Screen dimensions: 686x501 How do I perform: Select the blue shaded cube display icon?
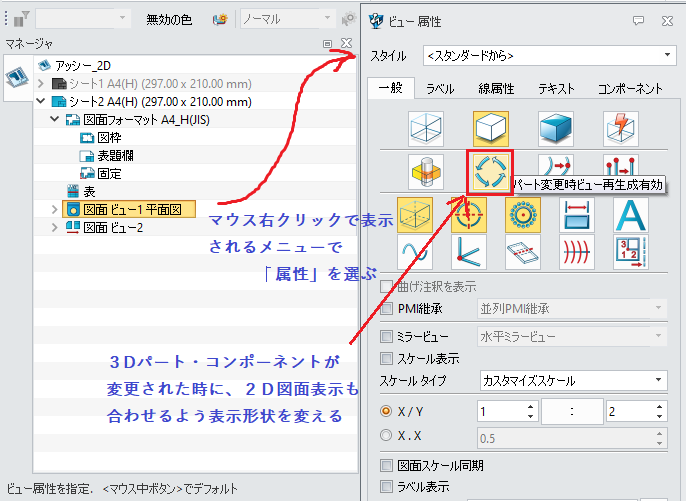point(556,129)
